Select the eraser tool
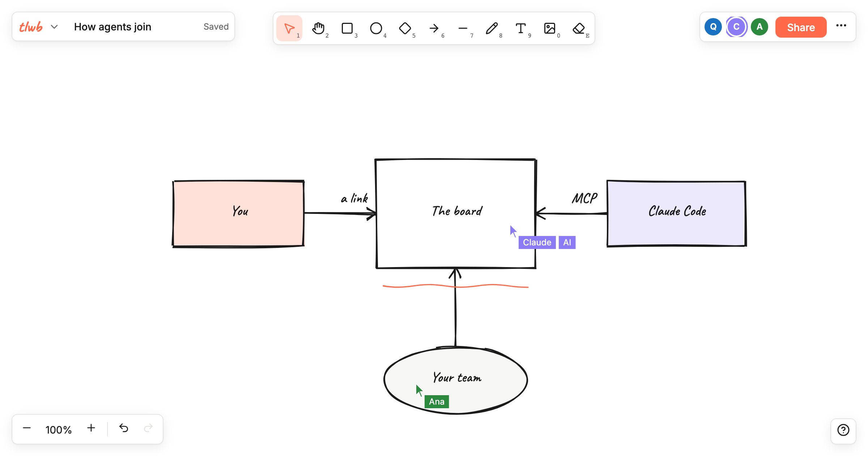Image resolution: width=868 pixels, height=456 pixels. pos(579,28)
